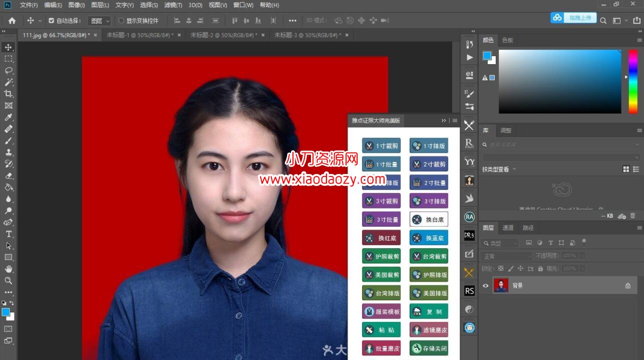
Task: Collapse the 雅点证照大师完美版 panel using the double arrows
Action: (x=444, y=120)
